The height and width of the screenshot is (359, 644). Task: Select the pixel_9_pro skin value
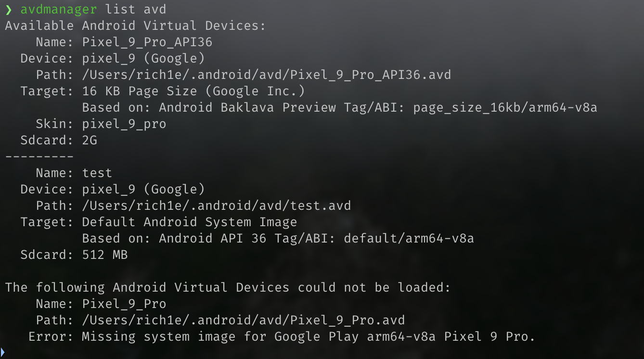click(x=124, y=124)
